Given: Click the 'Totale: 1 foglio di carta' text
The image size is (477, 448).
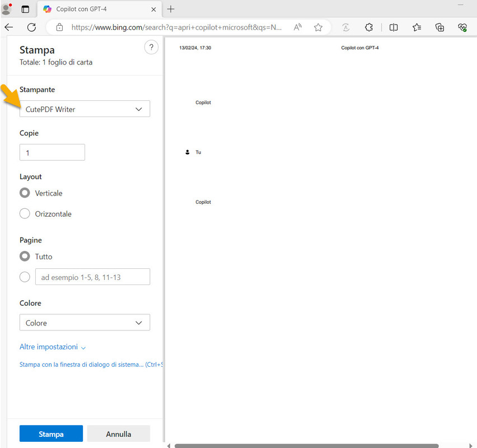Looking at the screenshot, I should click(56, 62).
